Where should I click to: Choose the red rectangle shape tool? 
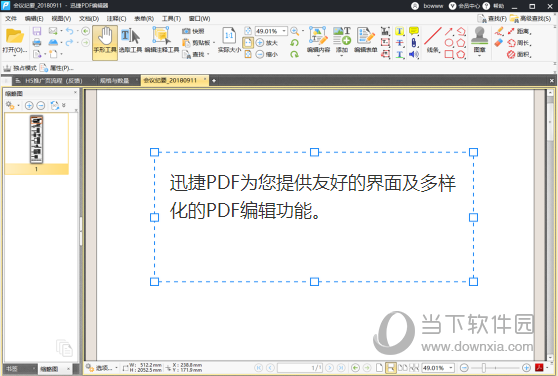tap(449, 54)
